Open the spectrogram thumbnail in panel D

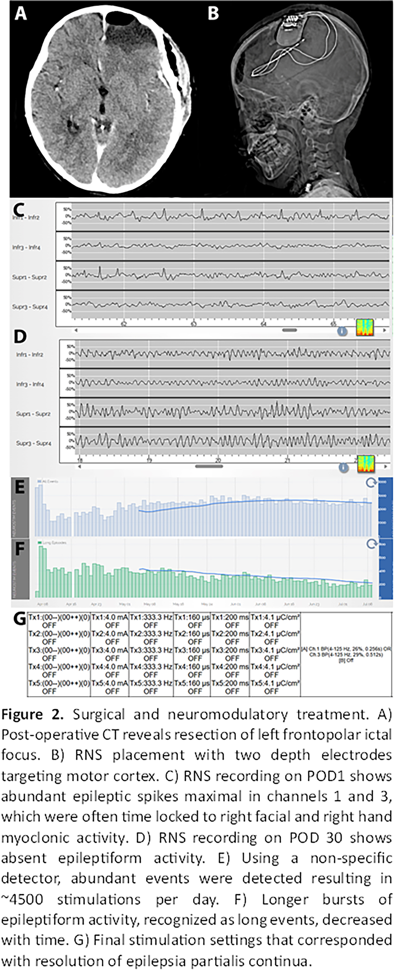(x=366, y=464)
